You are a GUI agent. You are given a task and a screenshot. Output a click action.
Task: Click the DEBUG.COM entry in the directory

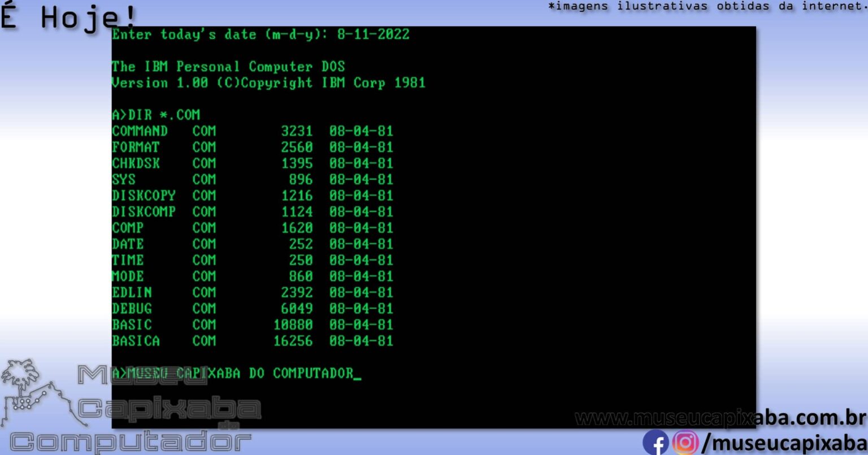pos(164,309)
